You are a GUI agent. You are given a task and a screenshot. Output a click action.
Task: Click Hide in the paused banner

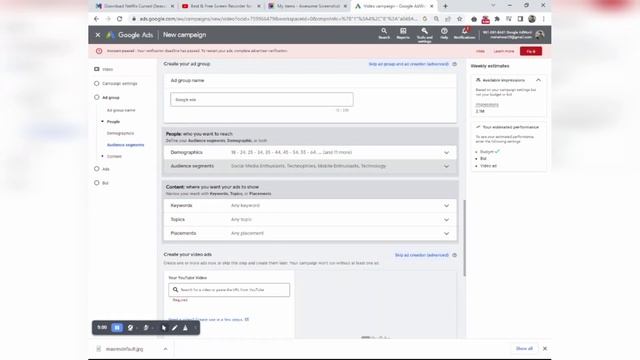[480, 51]
